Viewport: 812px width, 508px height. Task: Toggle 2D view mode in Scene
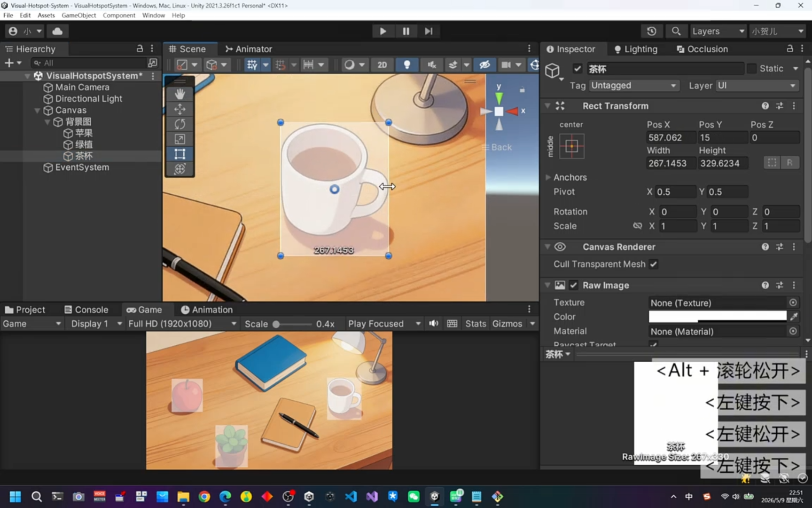pyautogui.click(x=382, y=64)
